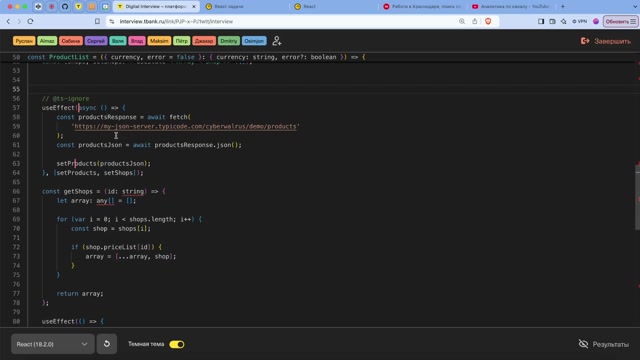Click the share icon in address bar
The width and height of the screenshot is (640, 360).
point(474,21)
